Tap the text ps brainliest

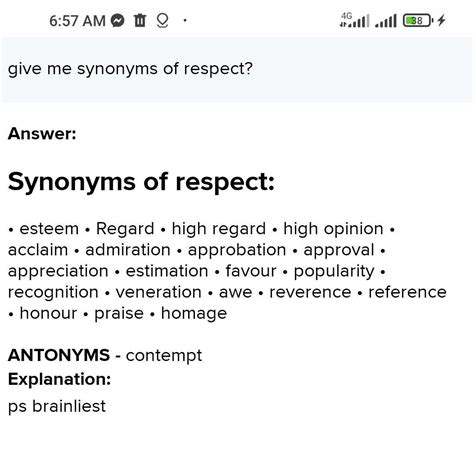[57, 407]
